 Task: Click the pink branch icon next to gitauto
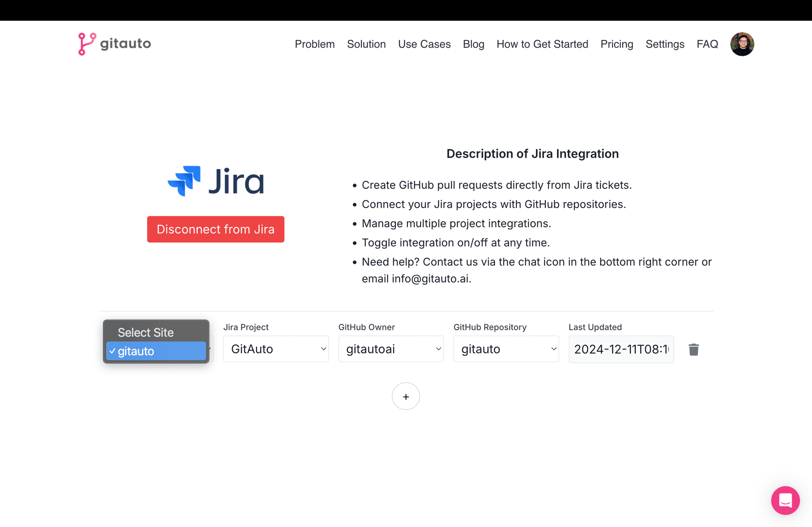tap(86, 44)
